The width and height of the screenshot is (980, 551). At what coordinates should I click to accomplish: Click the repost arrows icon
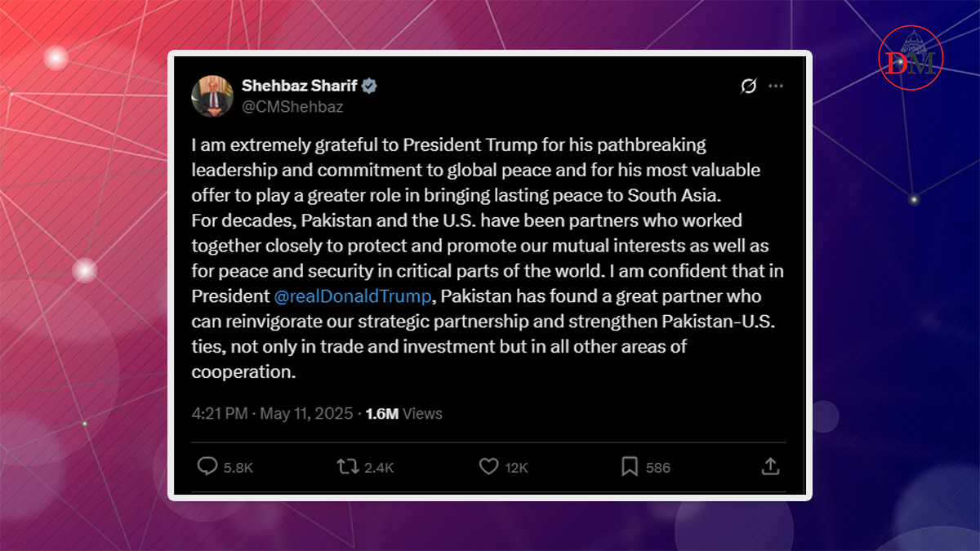(347, 466)
